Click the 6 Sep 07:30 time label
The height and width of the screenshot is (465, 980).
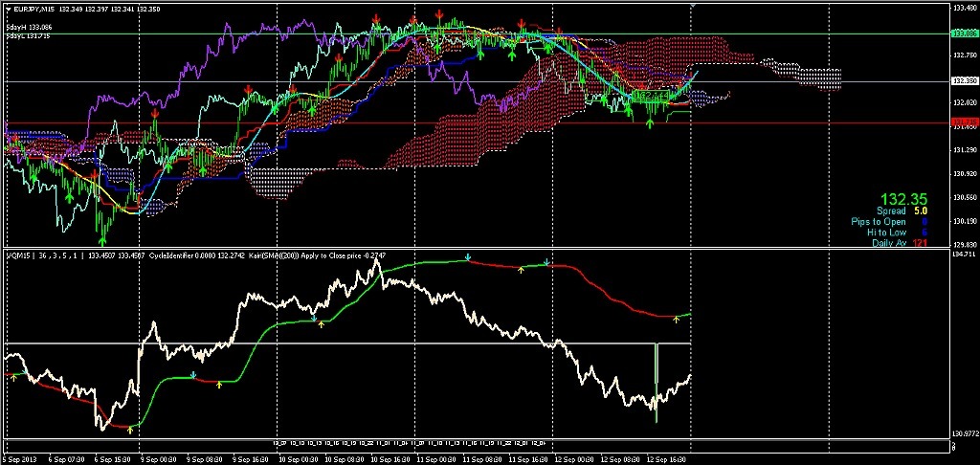coord(67,458)
